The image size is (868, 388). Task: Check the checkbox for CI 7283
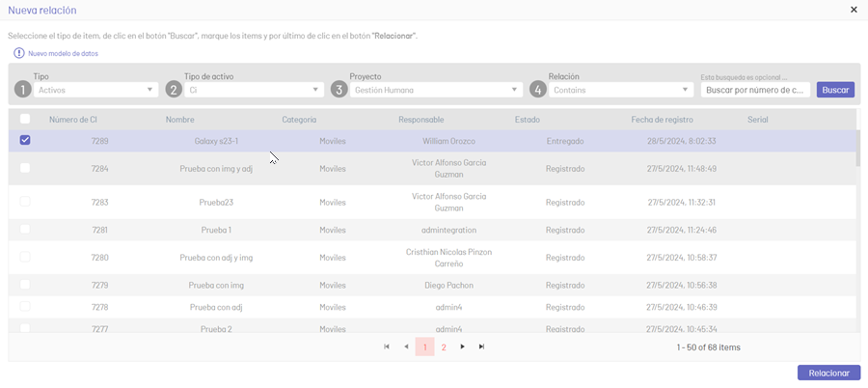(x=25, y=202)
